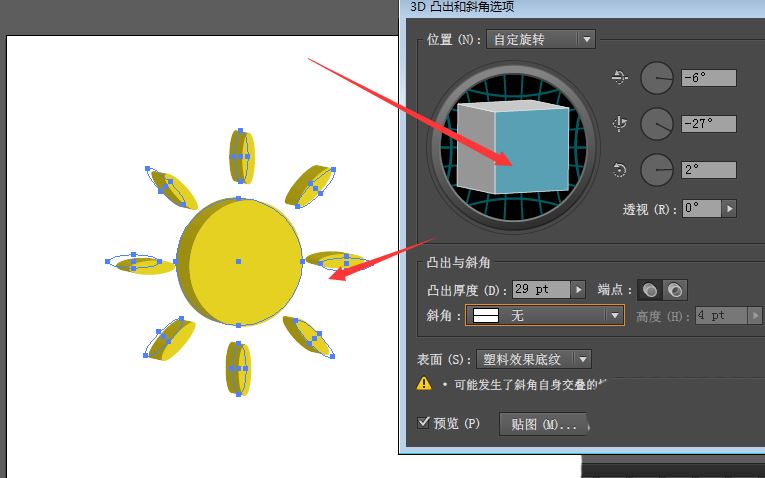Viewport: 765px width, 478px height.
Task: Select the hollow cap (端点) icon
Action: [675, 289]
